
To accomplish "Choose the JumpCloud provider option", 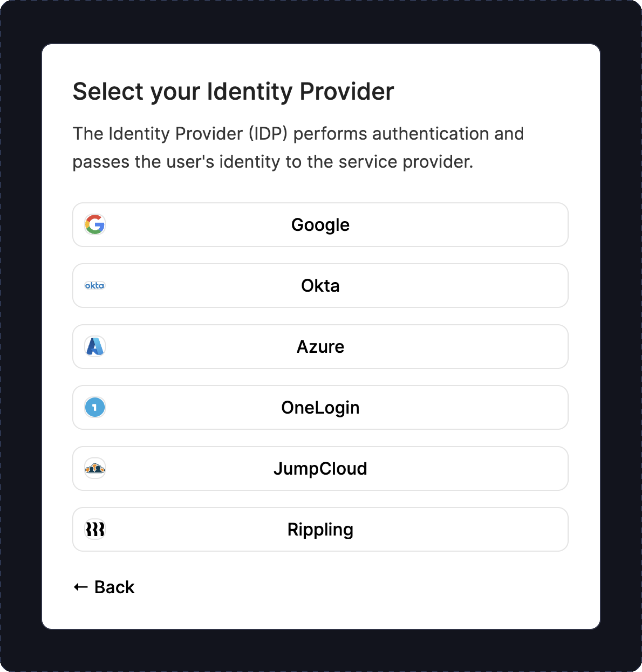I will coord(320,468).
